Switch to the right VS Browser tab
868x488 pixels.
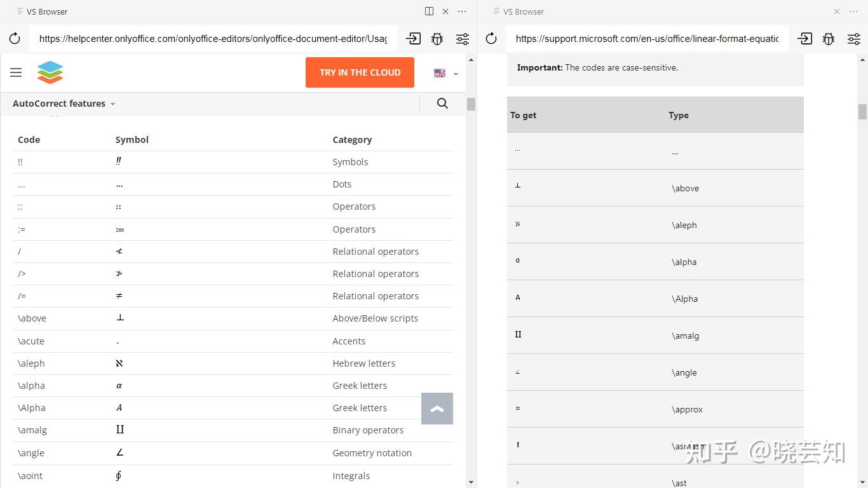tap(519, 11)
